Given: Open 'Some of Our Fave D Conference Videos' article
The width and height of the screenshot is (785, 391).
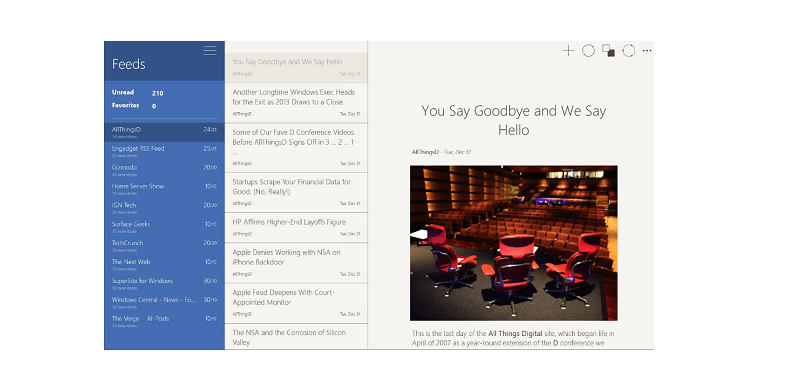Looking at the screenshot, I should [296, 148].
